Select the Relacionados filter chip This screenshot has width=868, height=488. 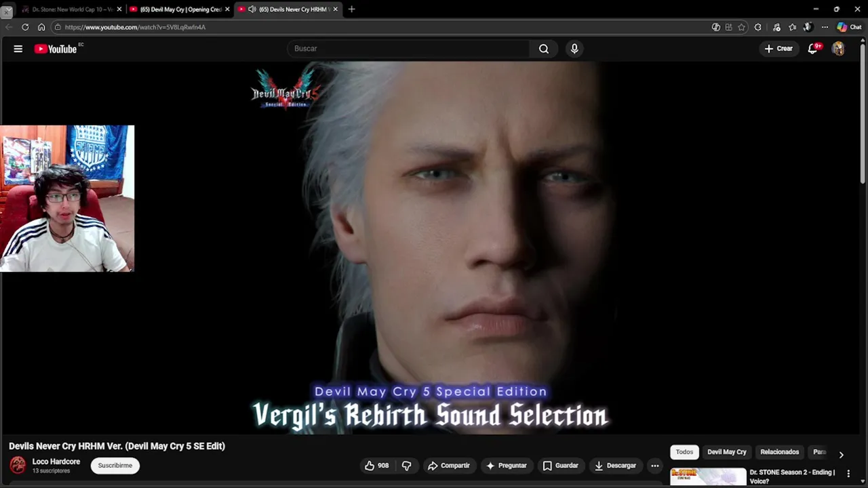(x=780, y=452)
